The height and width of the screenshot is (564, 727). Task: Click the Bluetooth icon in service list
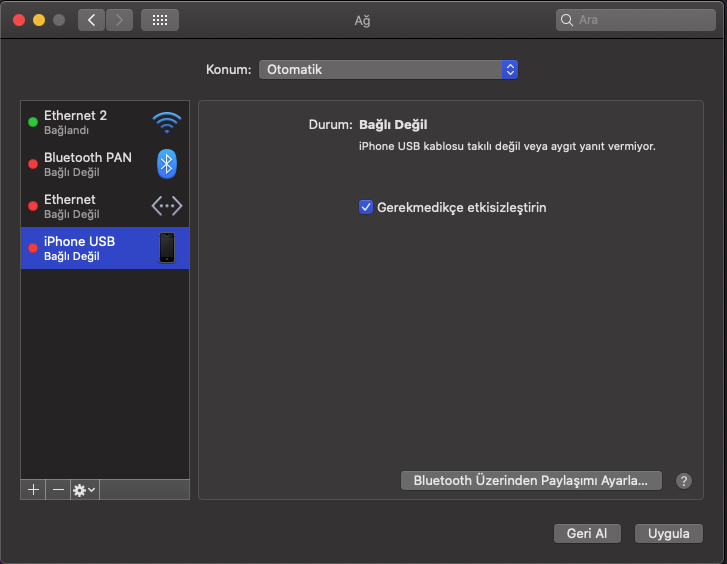pos(167,164)
